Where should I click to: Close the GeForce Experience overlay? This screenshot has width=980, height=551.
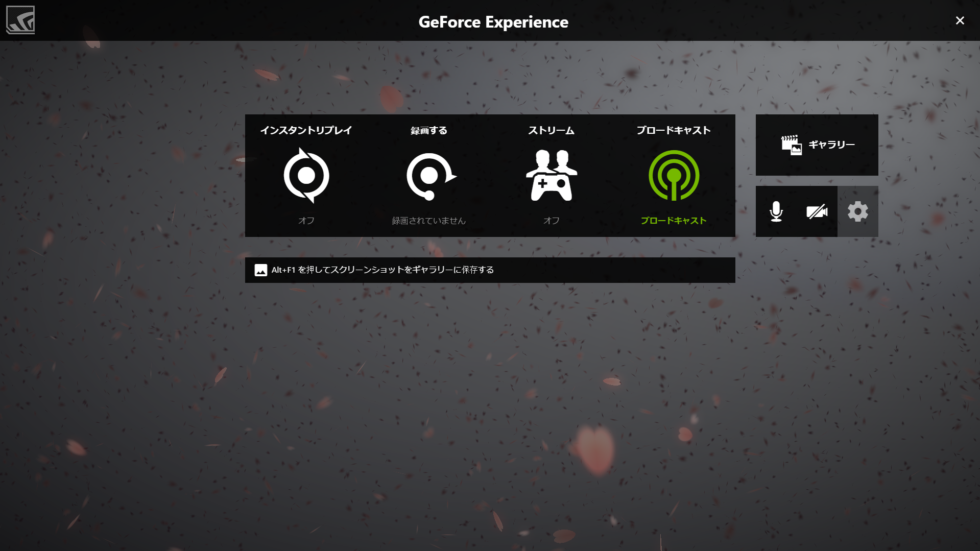click(960, 20)
